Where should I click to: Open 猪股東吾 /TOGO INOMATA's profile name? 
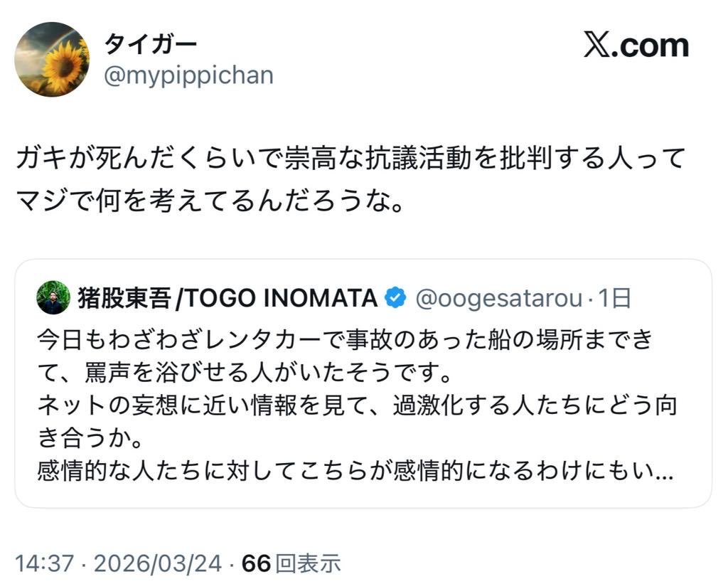[x=227, y=299]
